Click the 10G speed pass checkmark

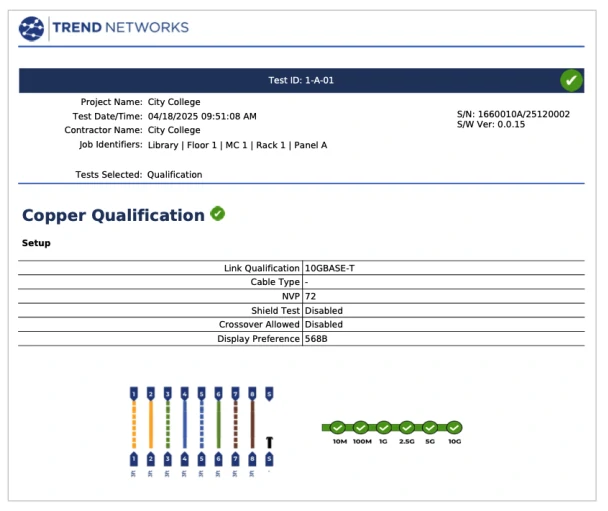click(454, 428)
